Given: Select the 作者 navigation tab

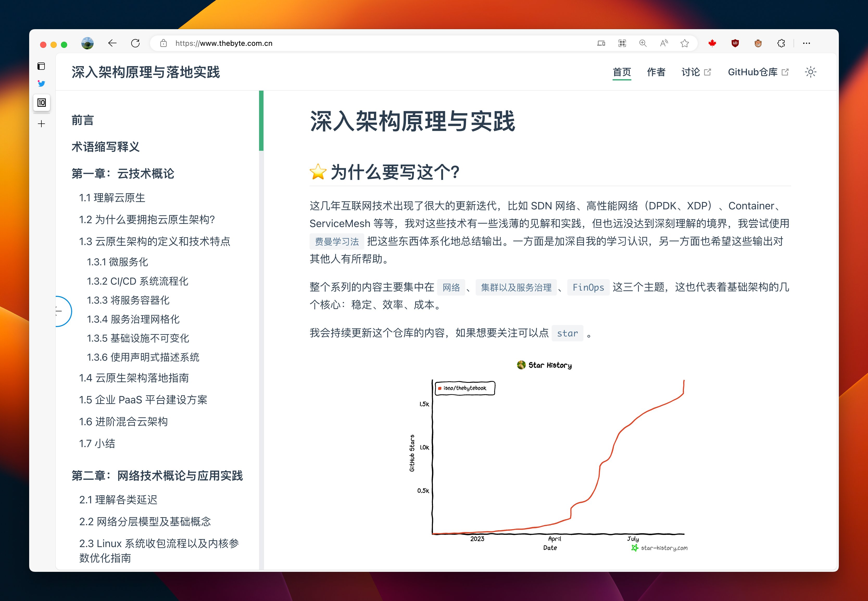Looking at the screenshot, I should click(656, 72).
